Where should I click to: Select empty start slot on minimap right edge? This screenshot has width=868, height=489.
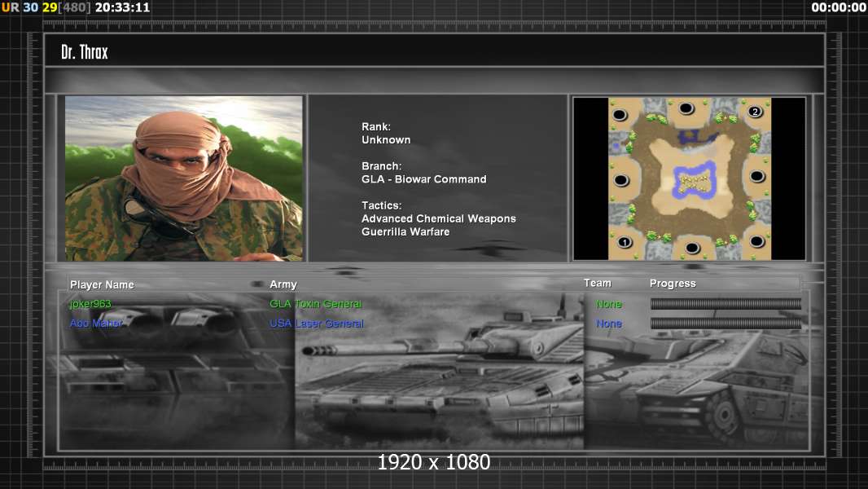coord(756,177)
